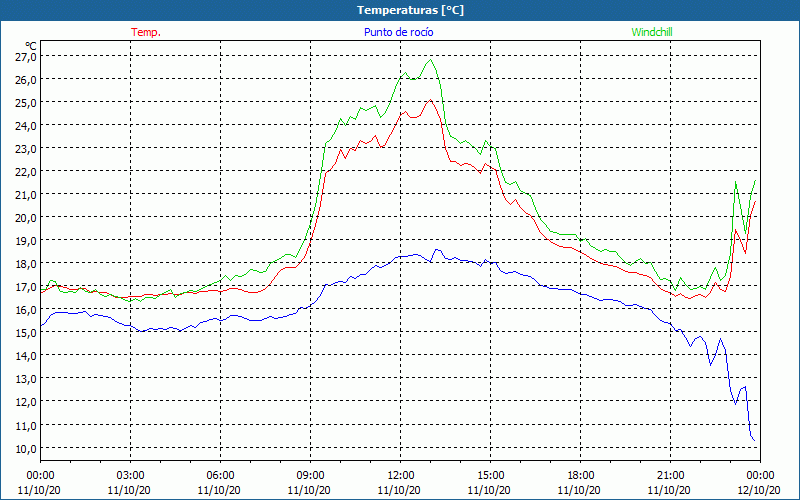Click the 11/10/20 date under 21:00
Screen dimensions: 800x500
tap(669, 490)
